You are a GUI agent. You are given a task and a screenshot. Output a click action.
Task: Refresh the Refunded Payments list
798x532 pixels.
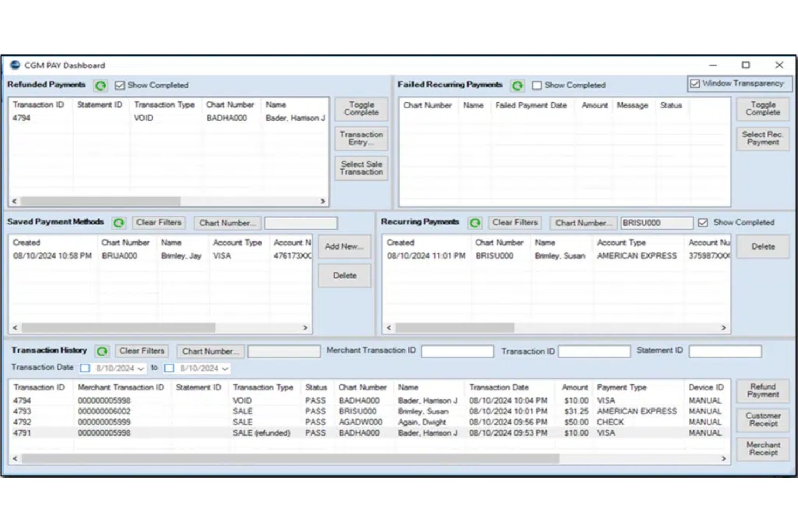point(100,86)
